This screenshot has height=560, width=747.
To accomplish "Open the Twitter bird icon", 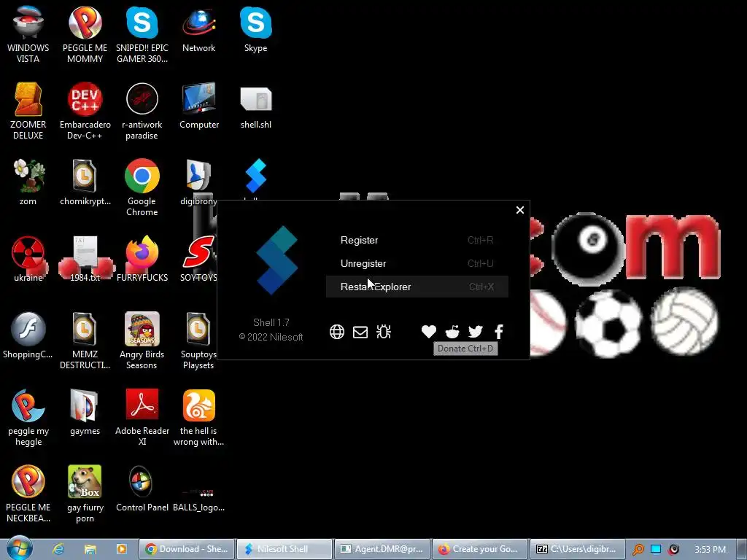I will point(476,332).
